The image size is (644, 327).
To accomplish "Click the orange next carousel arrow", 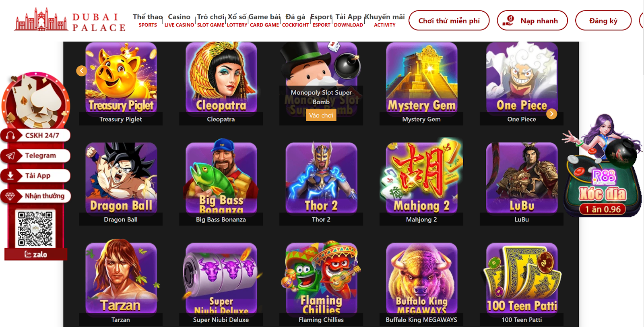I will pos(552,114).
